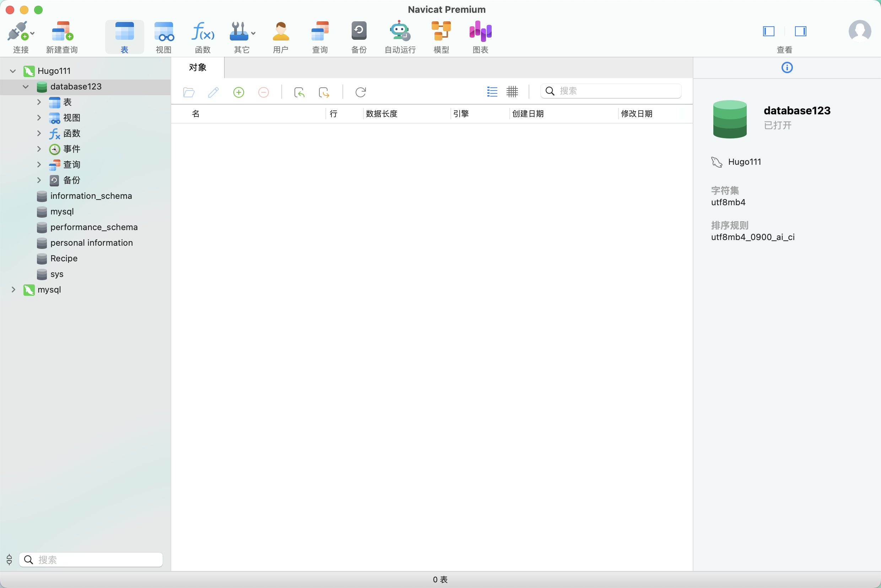Switch to grid detail view mode
The image size is (881, 588).
click(512, 92)
